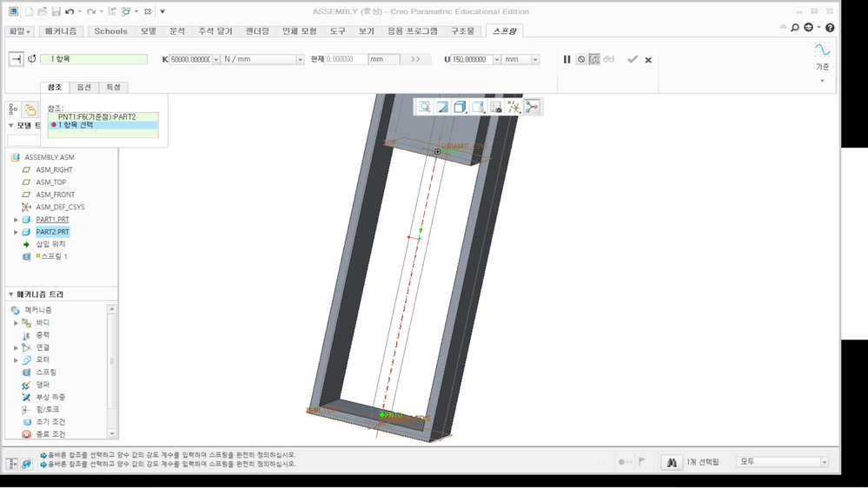Viewport: 868px width, 488px height.
Task: Click the Open file folder icon
Action: click(42, 11)
